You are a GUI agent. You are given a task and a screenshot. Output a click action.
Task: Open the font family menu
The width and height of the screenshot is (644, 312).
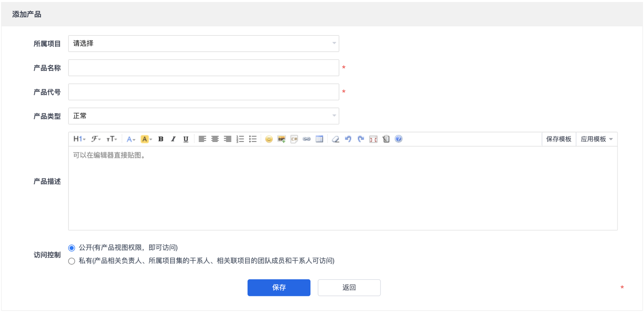coord(96,139)
